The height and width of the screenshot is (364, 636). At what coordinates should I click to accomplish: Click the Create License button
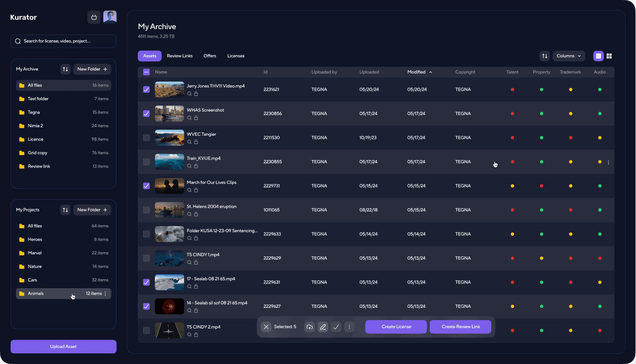click(396, 327)
